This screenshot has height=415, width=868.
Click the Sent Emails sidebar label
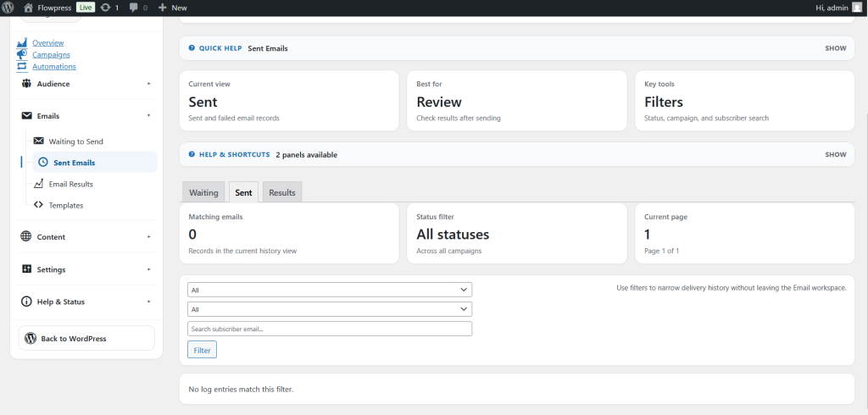(75, 163)
